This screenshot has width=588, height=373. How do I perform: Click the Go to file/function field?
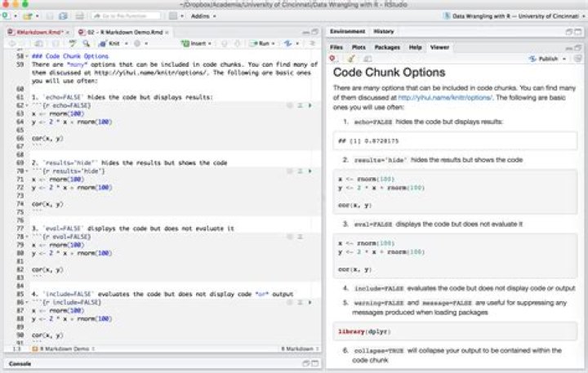pyautogui.click(x=127, y=16)
